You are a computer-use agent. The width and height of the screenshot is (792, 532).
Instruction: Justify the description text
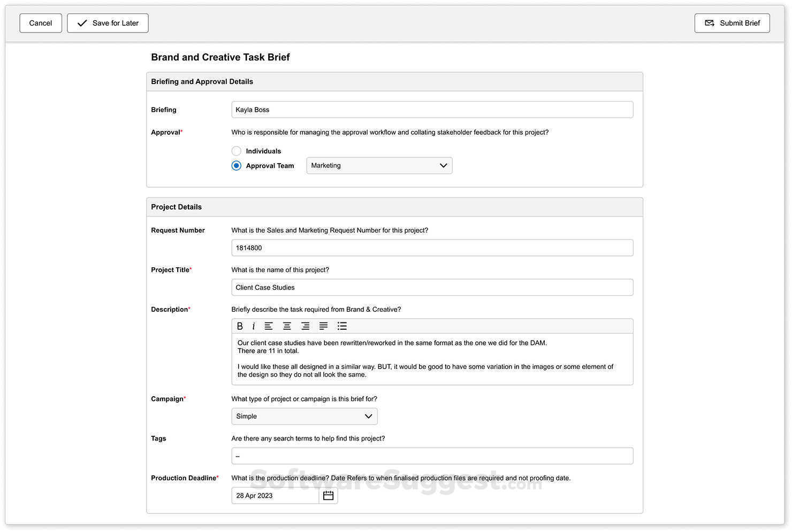323,326
